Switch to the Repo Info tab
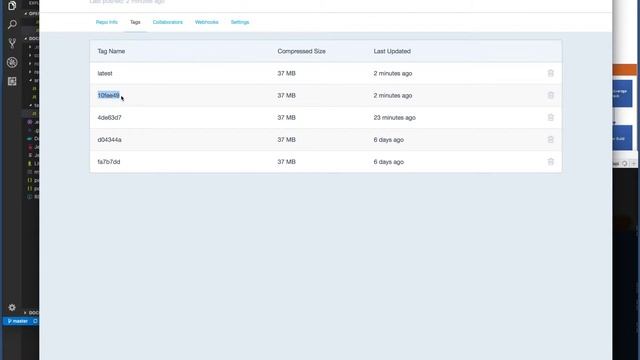The width and height of the screenshot is (640, 360). (107, 22)
